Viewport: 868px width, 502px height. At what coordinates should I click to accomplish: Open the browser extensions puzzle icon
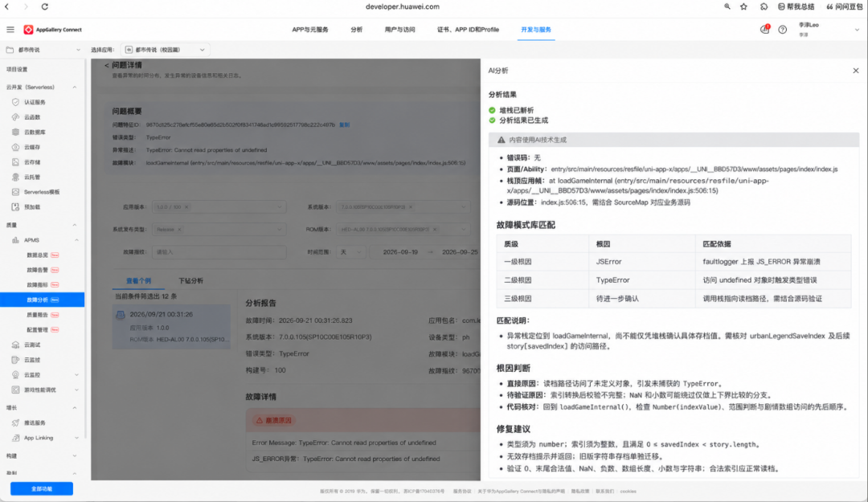point(764,6)
